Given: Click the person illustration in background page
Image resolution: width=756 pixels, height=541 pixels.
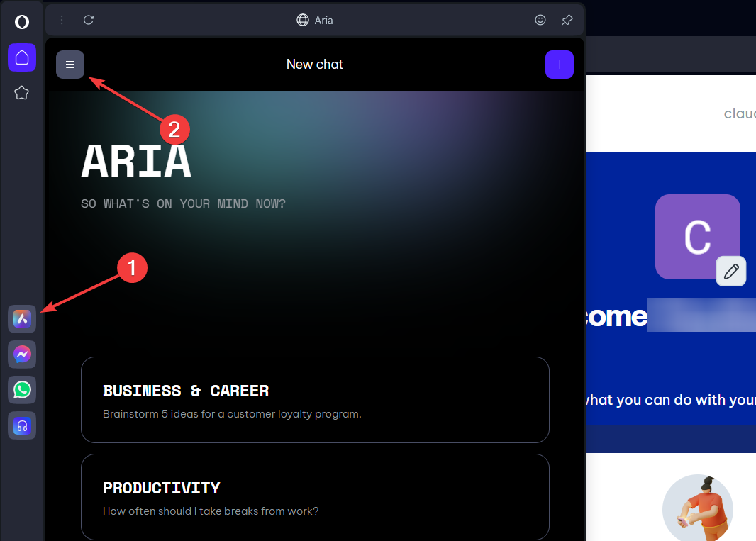Looking at the screenshot, I should 698,508.
